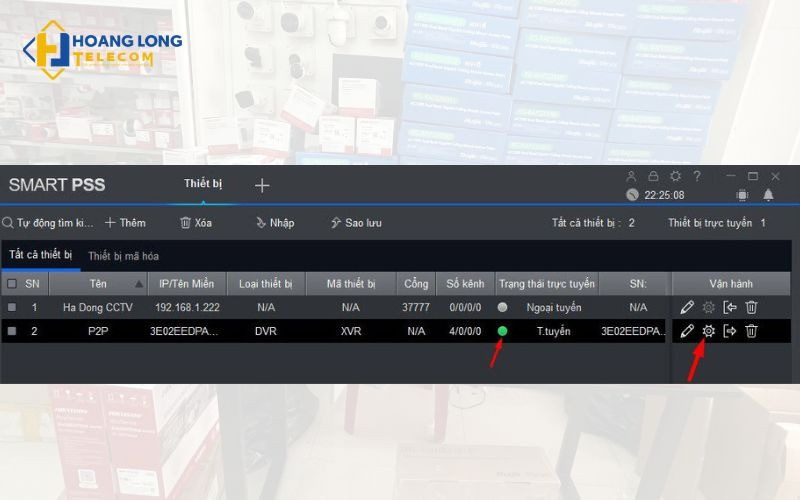
Task: Click the XVR device model cell
Action: (x=351, y=331)
